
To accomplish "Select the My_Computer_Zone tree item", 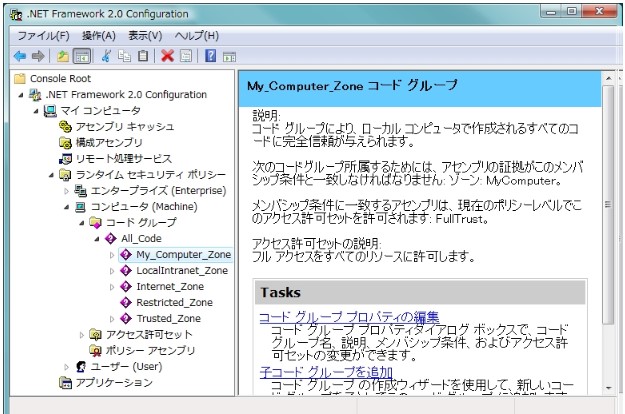I will (183, 254).
